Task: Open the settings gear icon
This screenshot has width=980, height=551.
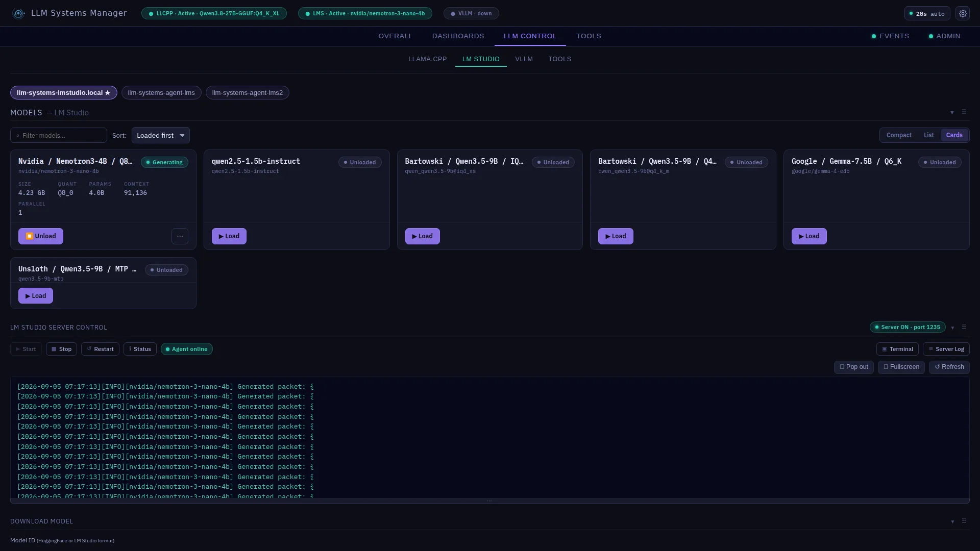Action: 963,14
